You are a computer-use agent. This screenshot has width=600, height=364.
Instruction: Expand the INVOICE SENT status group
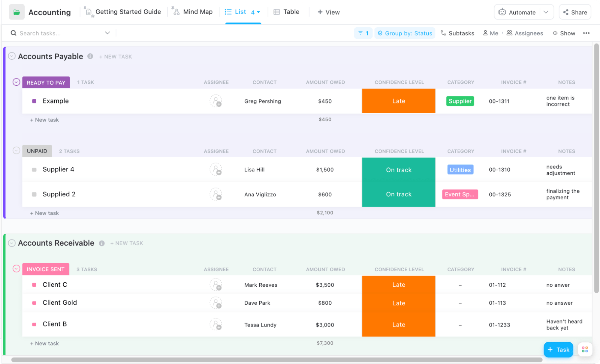pyautogui.click(x=16, y=269)
